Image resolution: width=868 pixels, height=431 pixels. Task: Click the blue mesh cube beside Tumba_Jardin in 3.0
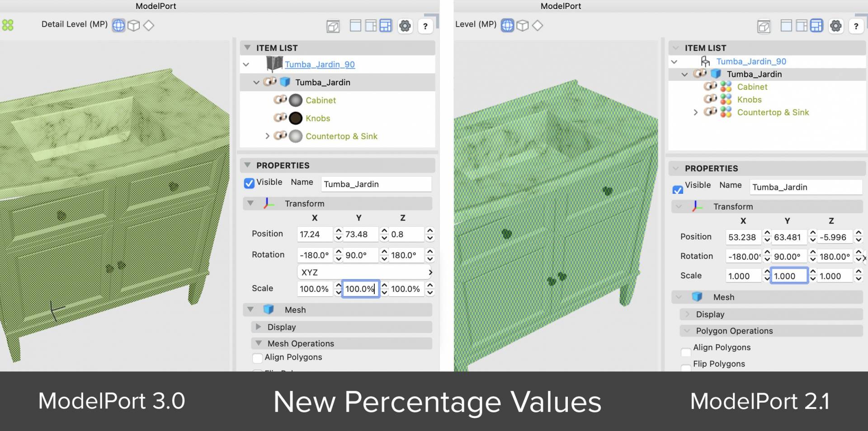pos(285,82)
